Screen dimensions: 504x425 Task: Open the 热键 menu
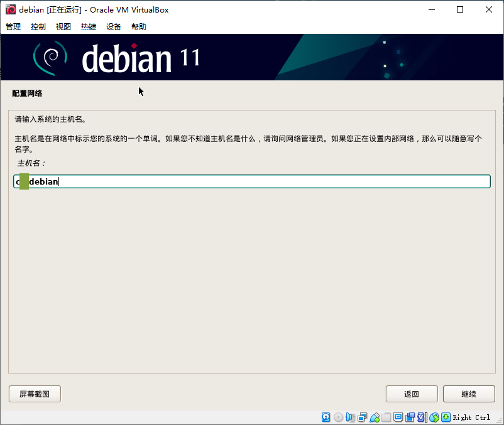point(89,26)
